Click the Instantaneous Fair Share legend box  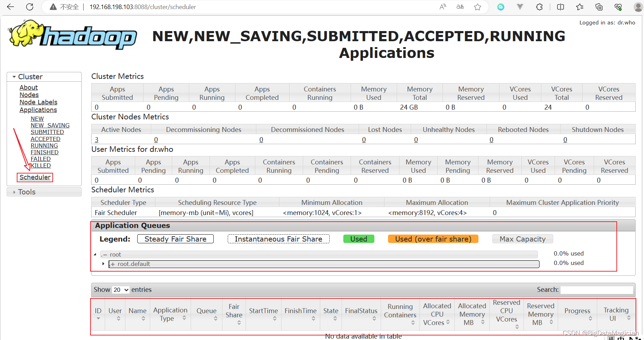(x=278, y=239)
